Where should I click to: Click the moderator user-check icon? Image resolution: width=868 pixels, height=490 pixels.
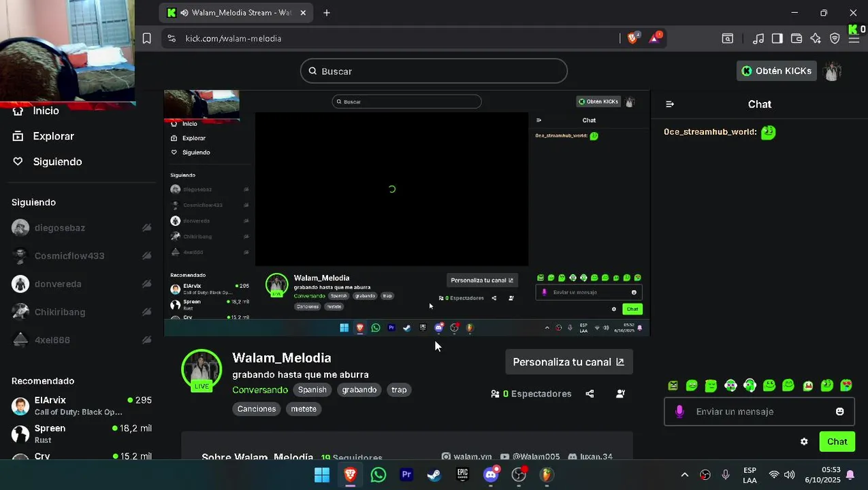(x=620, y=393)
